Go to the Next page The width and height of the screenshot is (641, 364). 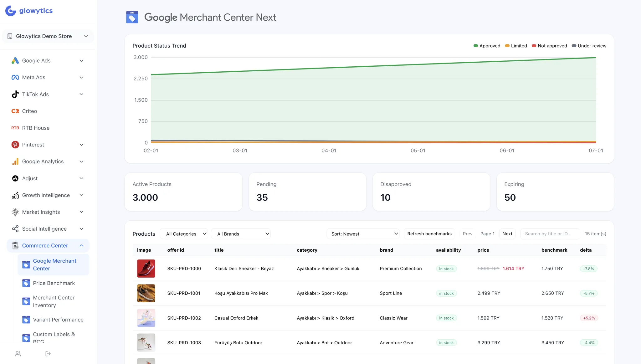[507, 234]
